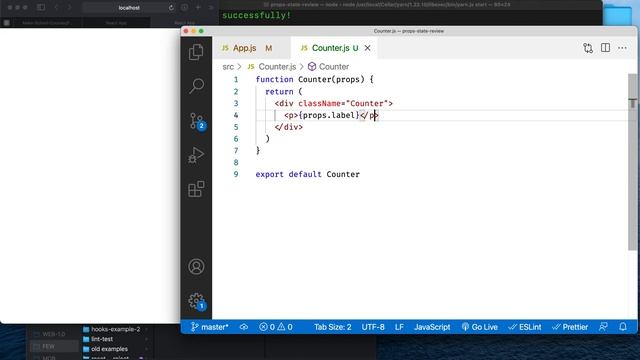Change indentation via Tab Size: 2
The height and width of the screenshot is (360, 640).
point(332,327)
